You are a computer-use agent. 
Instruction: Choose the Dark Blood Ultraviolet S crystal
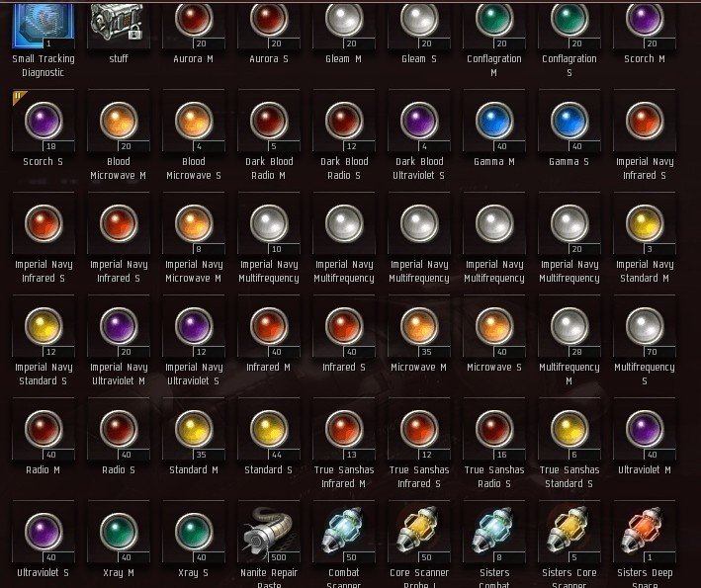(x=419, y=121)
